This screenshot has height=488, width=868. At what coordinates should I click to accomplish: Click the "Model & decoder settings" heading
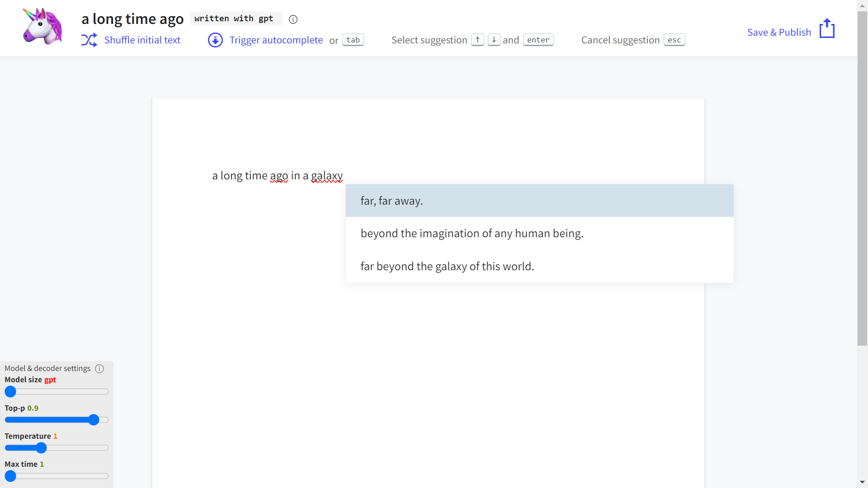[x=47, y=368]
